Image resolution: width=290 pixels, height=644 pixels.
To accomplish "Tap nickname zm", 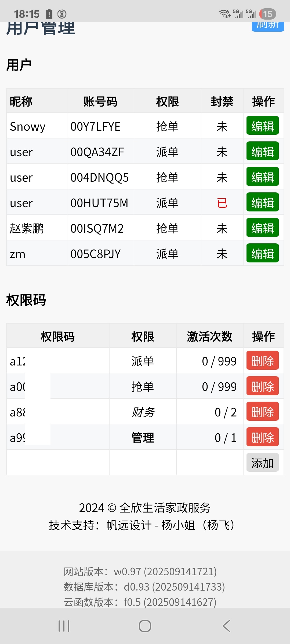I will point(17,254).
